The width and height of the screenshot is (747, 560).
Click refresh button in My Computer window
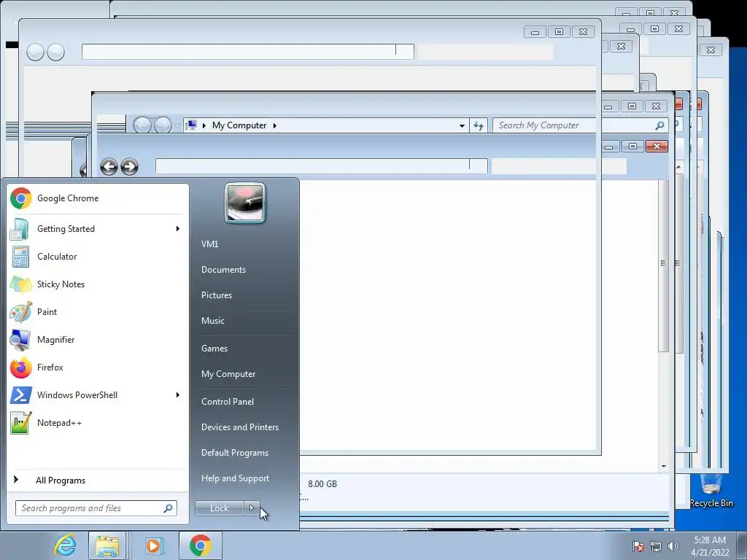(479, 125)
